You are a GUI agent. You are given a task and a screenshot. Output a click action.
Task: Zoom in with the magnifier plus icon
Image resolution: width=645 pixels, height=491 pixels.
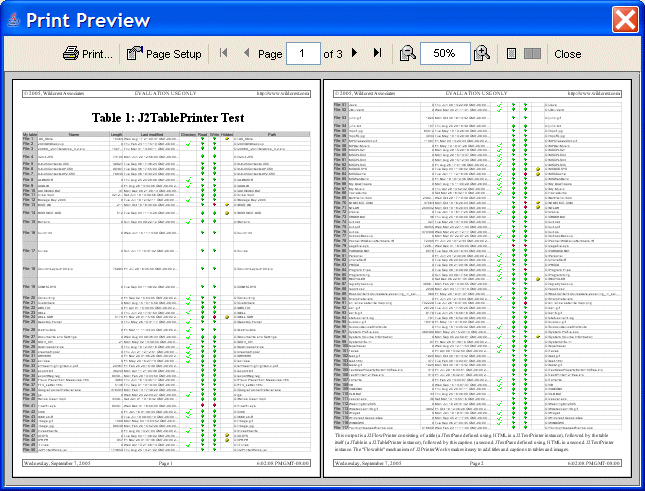(482, 53)
